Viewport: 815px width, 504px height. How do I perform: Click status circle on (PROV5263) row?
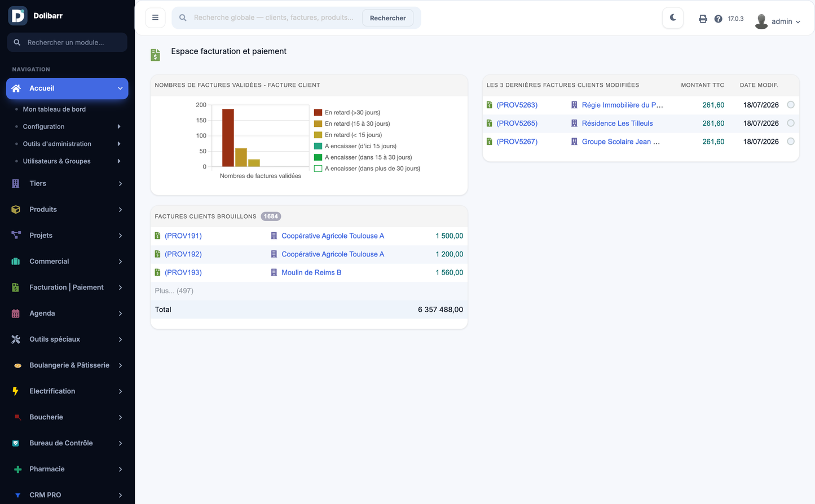tap(791, 105)
